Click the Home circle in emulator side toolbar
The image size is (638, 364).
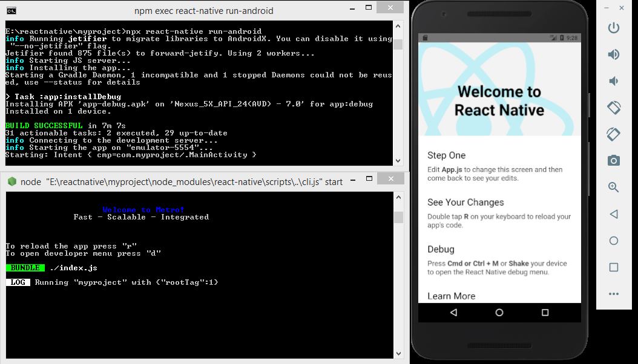click(x=613, y=241)
